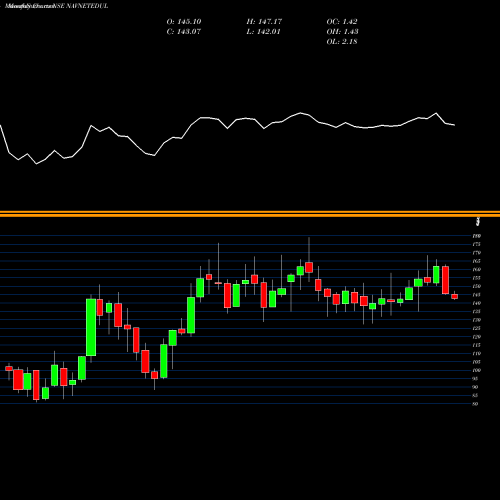Click the high value H: 147.17
This screenshot has height=500, width=500.
(264, 22)
